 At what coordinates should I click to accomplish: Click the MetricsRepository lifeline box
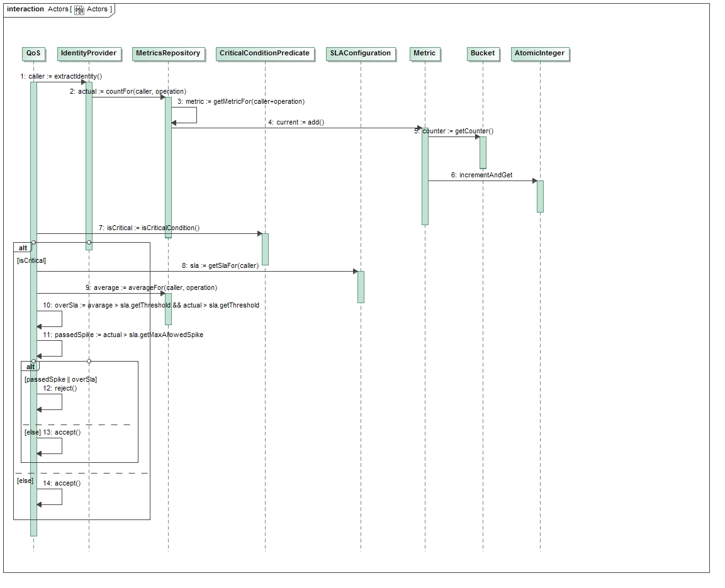point(168,53)
